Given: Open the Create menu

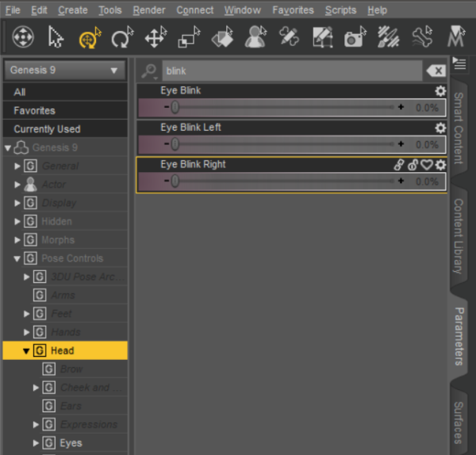Looking at the screenshot, I should coord(73,10).
